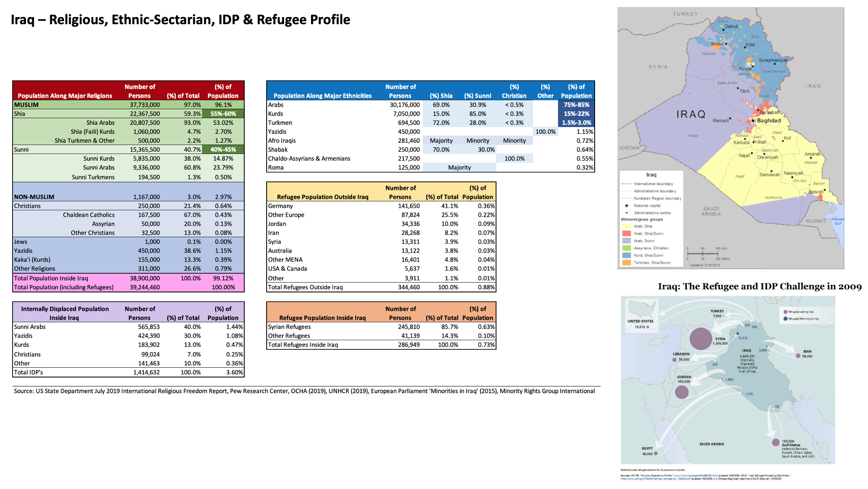Click the Baghdad star marker on map
Screen dimensions: 868x489
click(x=753, y=120)
